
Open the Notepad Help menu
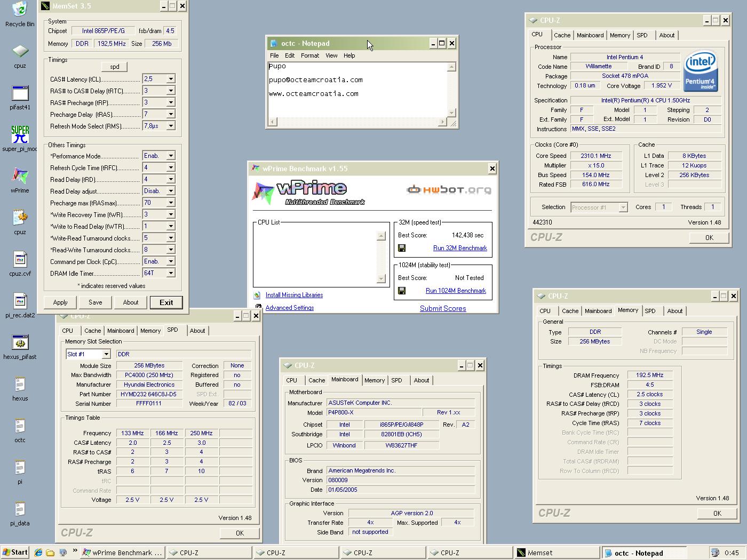coord(349,55)
